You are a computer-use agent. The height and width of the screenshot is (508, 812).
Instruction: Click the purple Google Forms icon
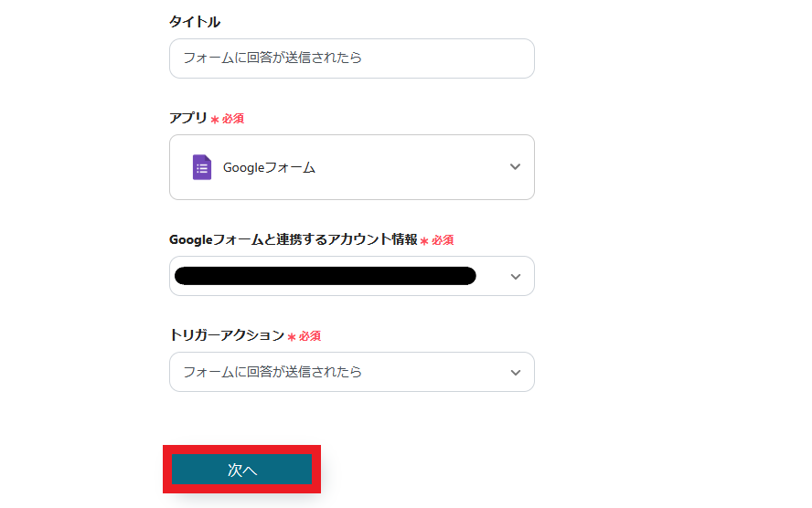pyautogui.click(x=202, y=167)
